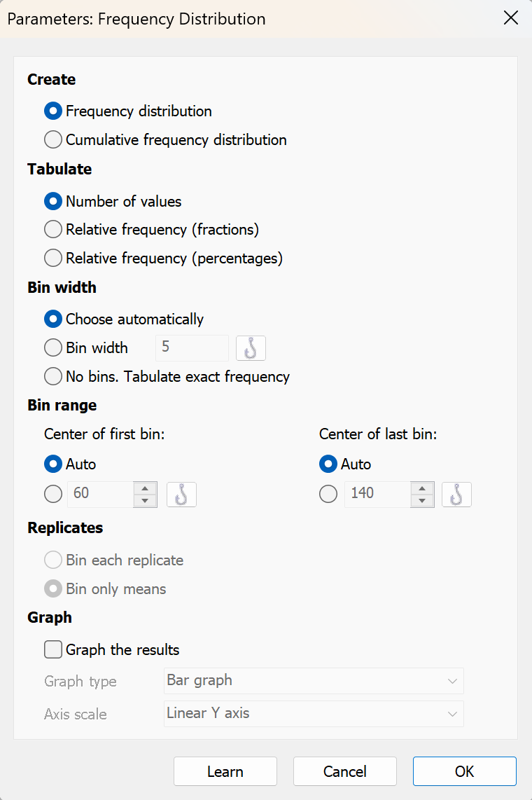Click the hook icon next to last bin center

456,494
